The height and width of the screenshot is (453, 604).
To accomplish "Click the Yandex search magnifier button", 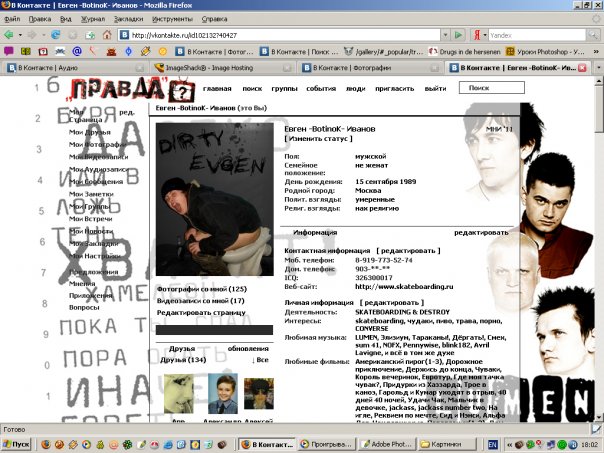I will click(x=592, y=35).
